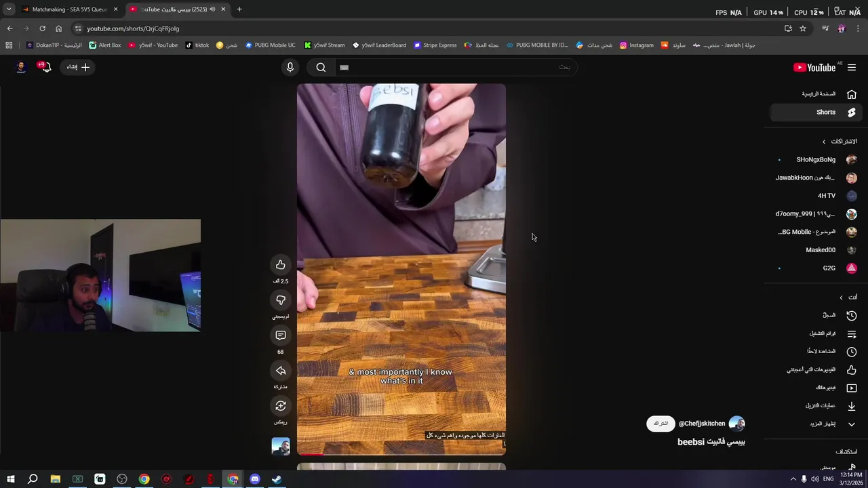Open the DokanTIP bookmark
The width and height of the screenshot is (868, 488).
[54, 45]
